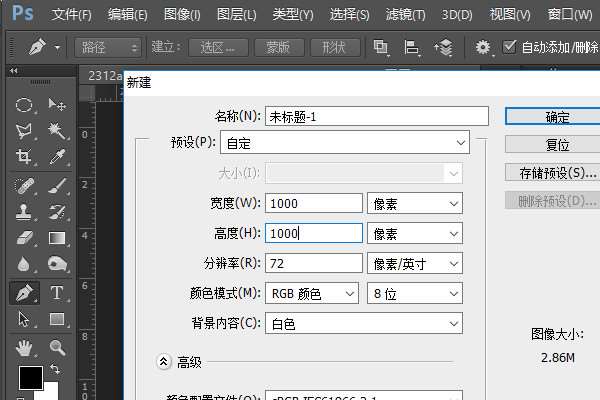600x400 pixels.
Task: Toggle the 自动添加/删除 checkbox
Action: click(x=509, y=47)
